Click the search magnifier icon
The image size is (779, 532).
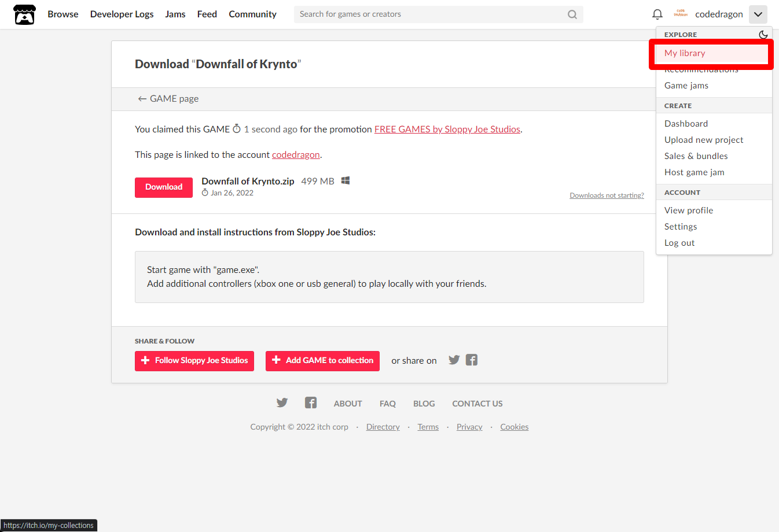(x=572, y=14)
